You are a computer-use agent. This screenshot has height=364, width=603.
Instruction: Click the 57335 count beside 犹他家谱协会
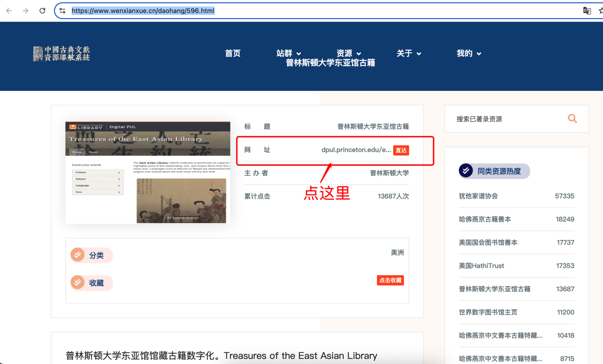pyautogui.click(x=565, y=196)
